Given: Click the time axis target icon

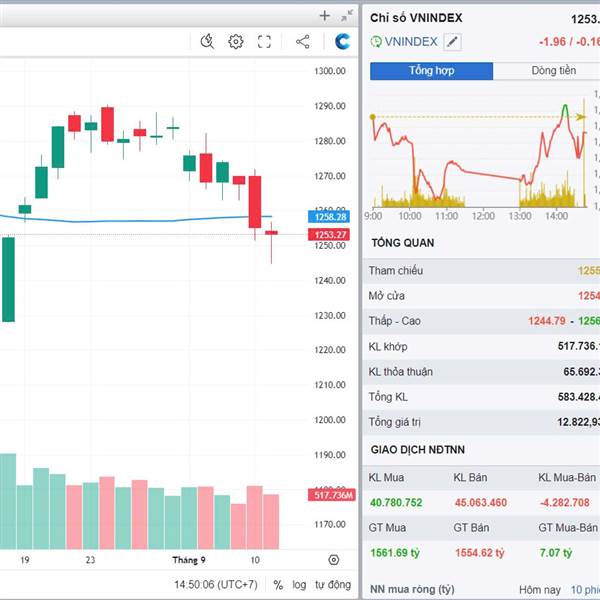Looking at the screenshot, I should point(334,560).
